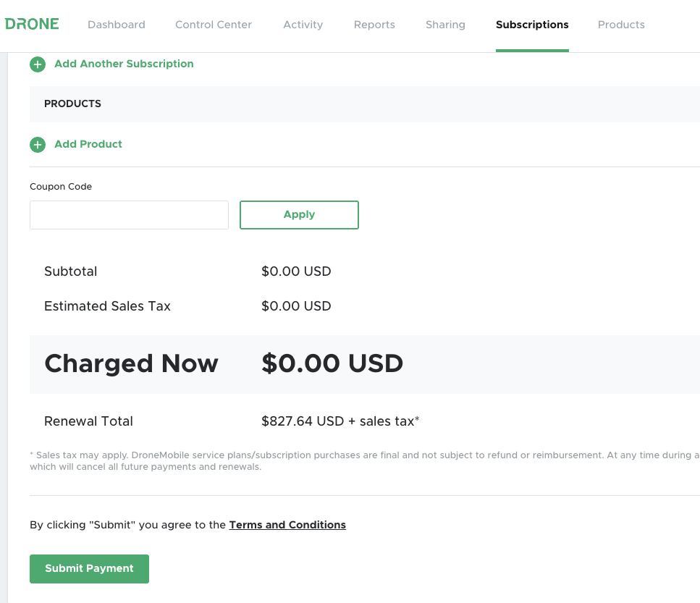Click the PRODUCTS section header
This screenshot has width=700, height=603.
tap(72, 104)
